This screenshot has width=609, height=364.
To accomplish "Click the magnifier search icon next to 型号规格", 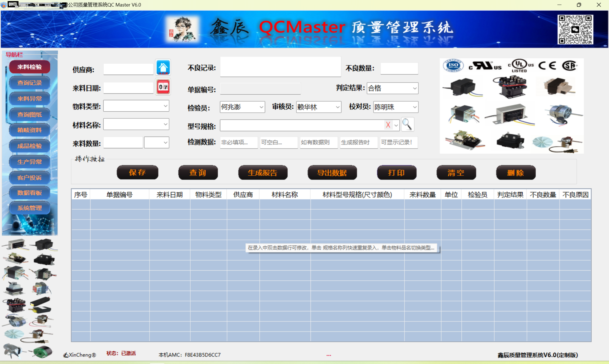I will [x=407, y=124].
